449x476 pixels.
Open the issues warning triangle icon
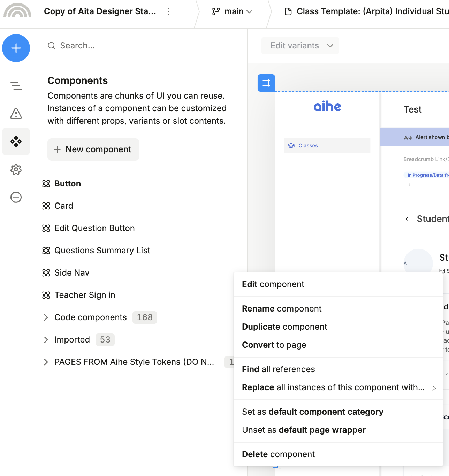[x=16, y=113]
